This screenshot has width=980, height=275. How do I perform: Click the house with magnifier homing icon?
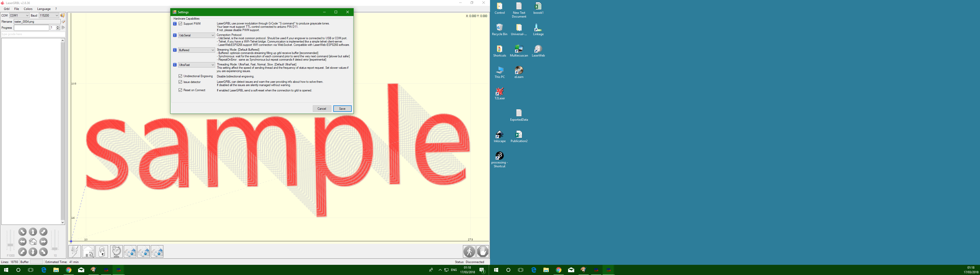pos(88,252)
